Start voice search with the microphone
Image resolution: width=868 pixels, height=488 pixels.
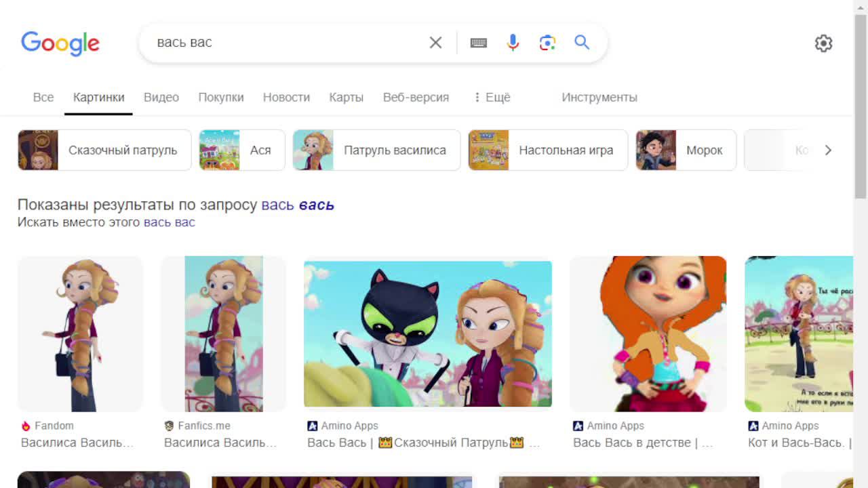513,43
